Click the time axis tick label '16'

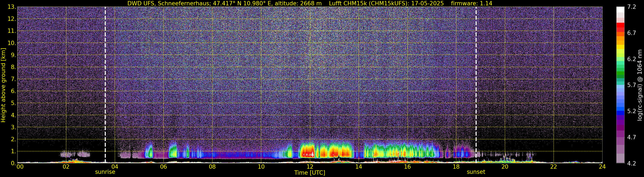[x=407, y=167]
